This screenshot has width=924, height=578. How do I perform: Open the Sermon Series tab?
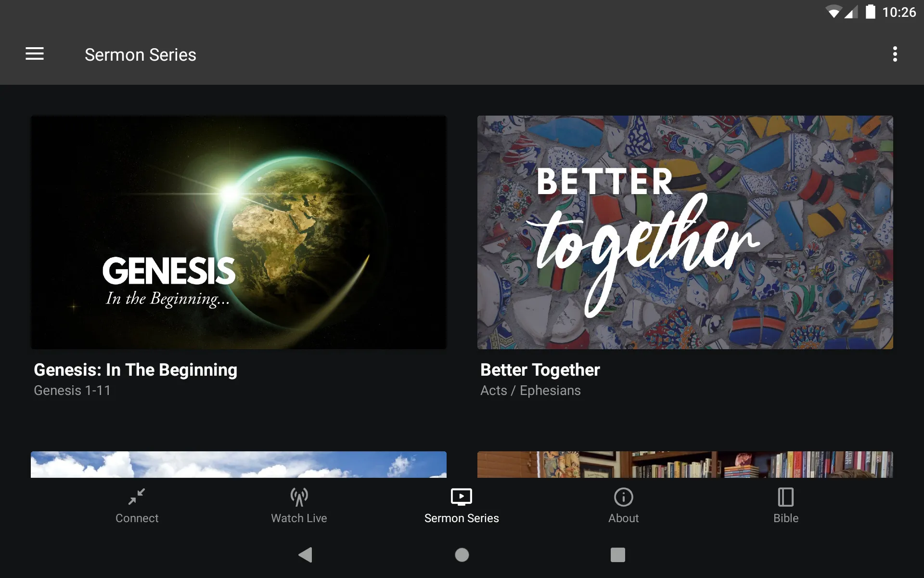click(x=462, y=505)
